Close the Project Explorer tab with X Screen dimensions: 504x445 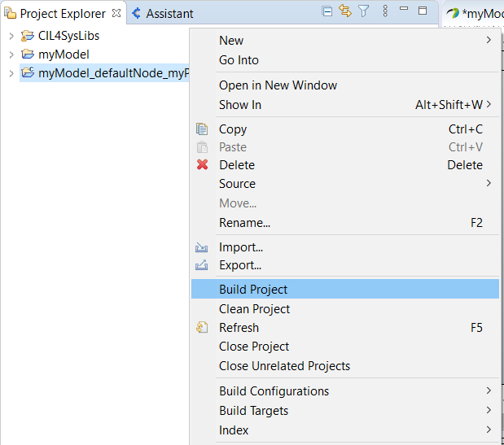[x=116, y=13]
